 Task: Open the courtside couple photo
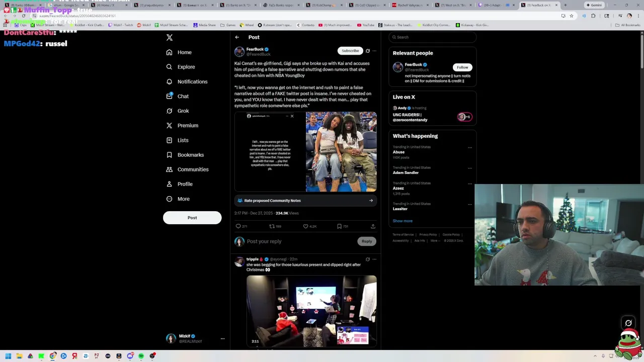341,152
